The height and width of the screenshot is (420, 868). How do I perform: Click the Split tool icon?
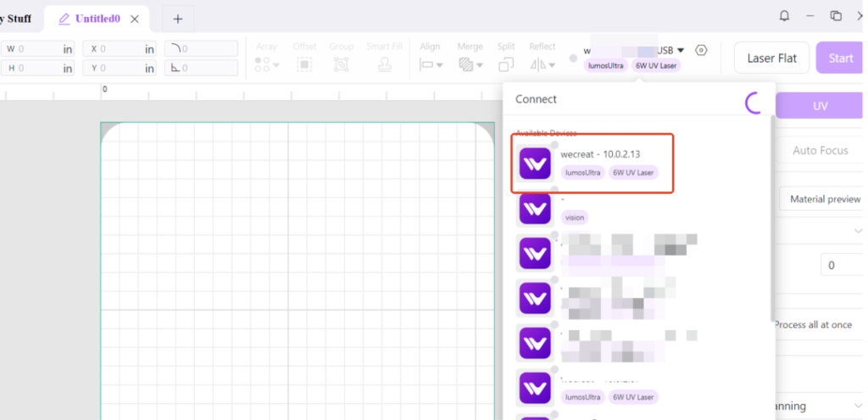tap(506, 64)
